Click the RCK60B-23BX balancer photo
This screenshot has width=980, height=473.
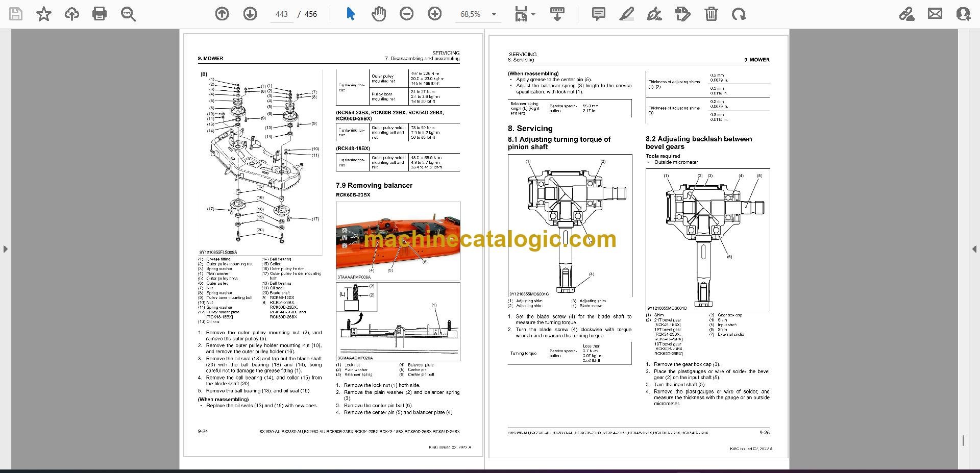pyautogui.click(x=398, y=241)
